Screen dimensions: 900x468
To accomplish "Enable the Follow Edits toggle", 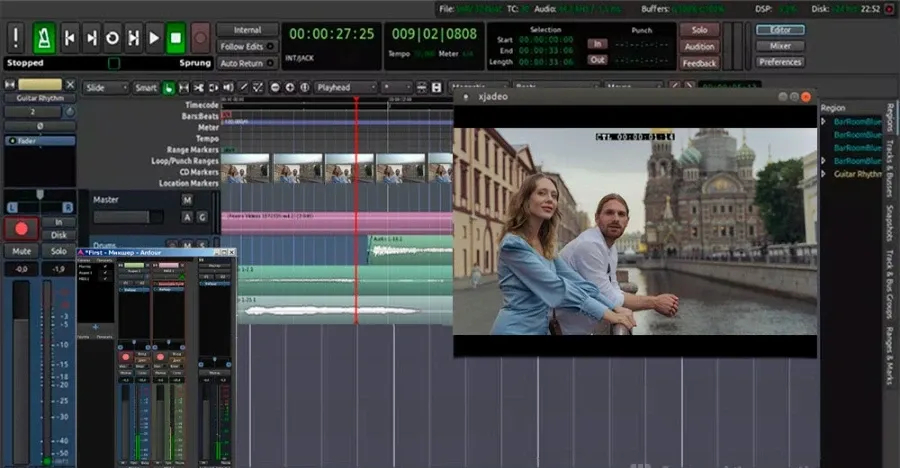I will coord(247,47).
